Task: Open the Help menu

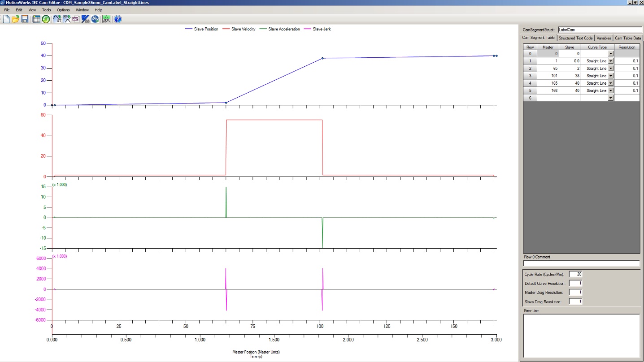Action: tap(99, 10)
